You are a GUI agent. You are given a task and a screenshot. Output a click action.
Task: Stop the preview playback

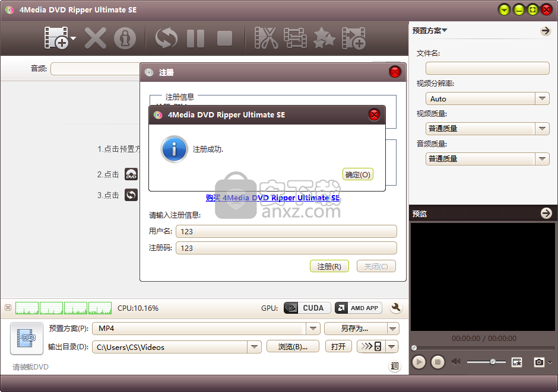tap(437, 362)
